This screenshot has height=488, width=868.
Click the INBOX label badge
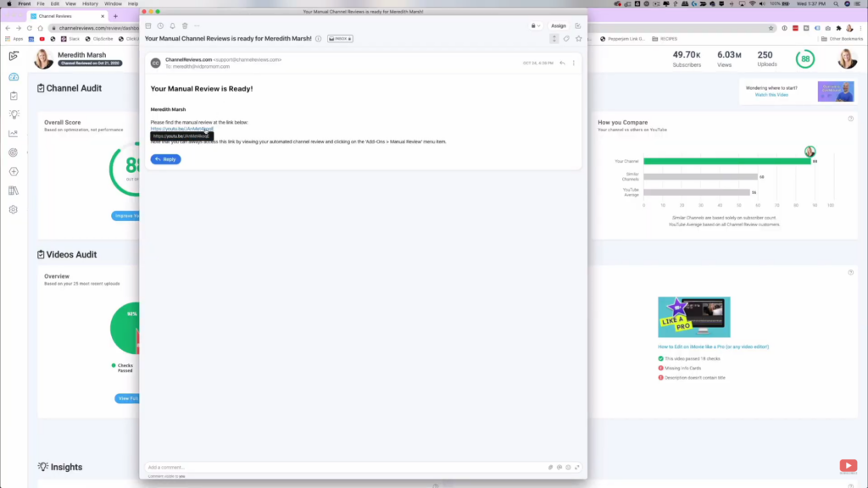point(340,39)
